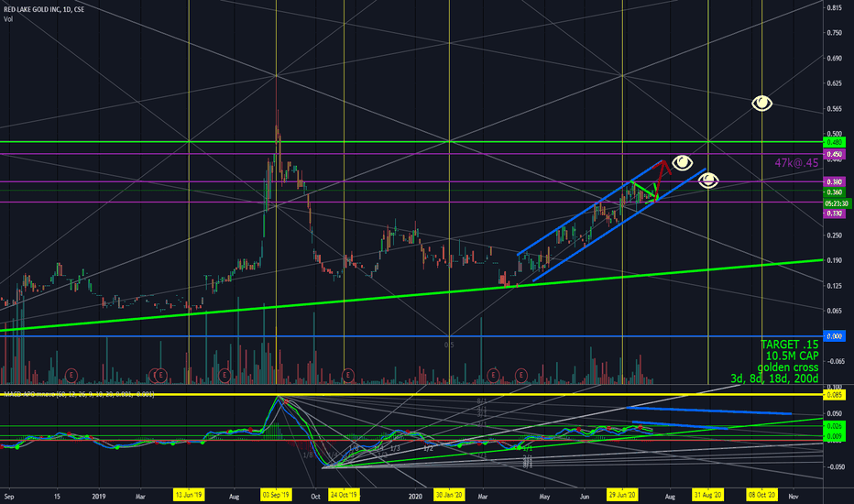Select the 29 Jun '20 date label

click(622, 495)
